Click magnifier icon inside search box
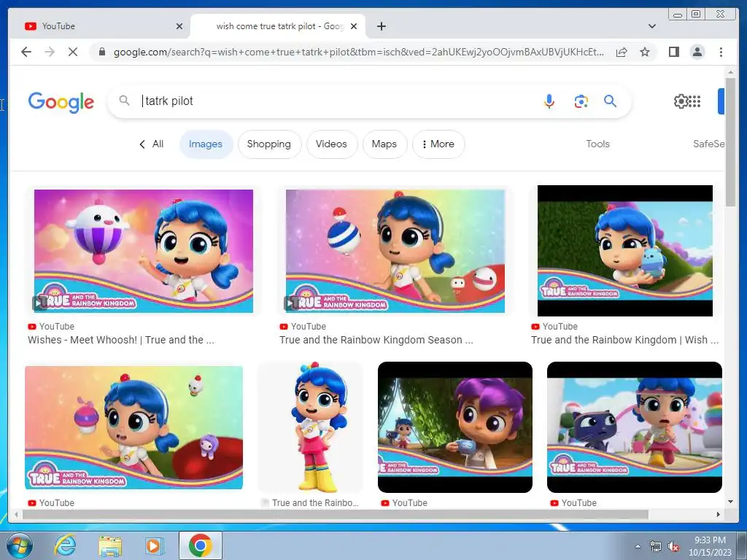The height and width of the screenshot is (560, 747). (x=124, y=101)
